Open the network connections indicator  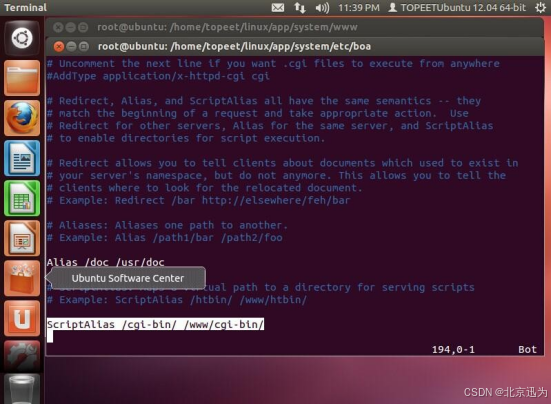(300, 7)
